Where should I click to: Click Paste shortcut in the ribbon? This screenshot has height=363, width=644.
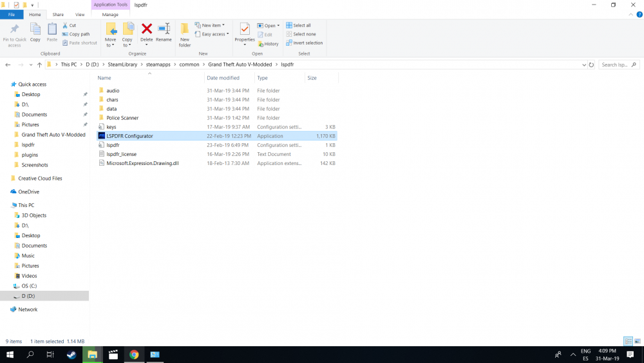click(80, 43)
